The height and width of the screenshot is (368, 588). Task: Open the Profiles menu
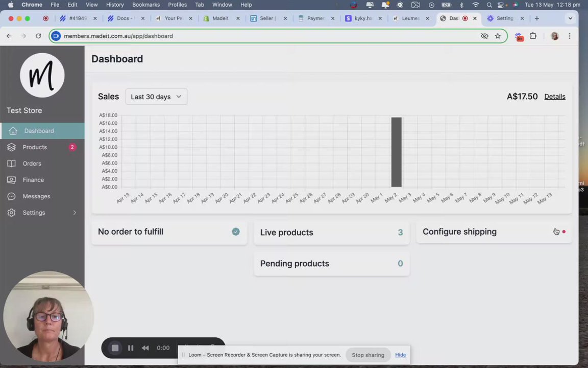tap(178, 5)
